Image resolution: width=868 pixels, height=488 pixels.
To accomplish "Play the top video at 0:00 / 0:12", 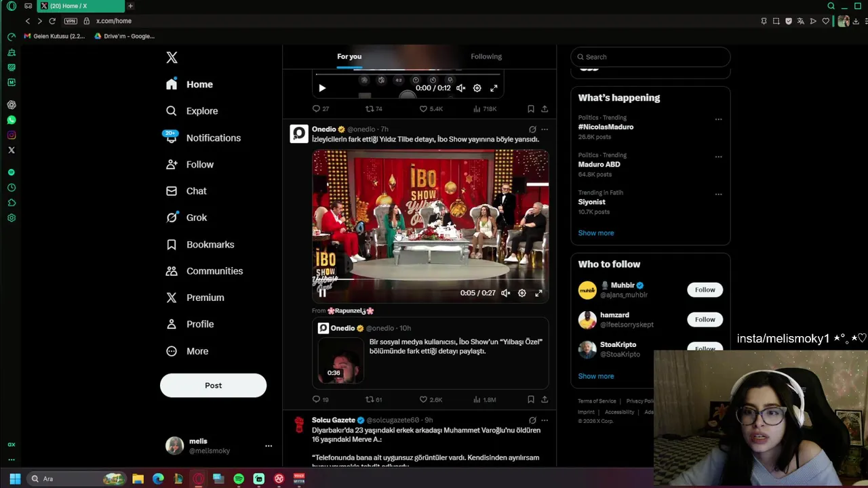I will click(x=322, y=88).
